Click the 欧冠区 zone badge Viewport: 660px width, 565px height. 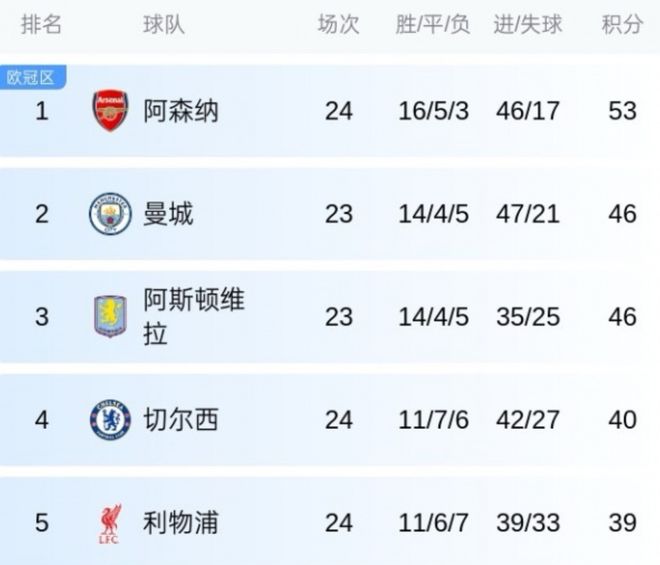31,77
